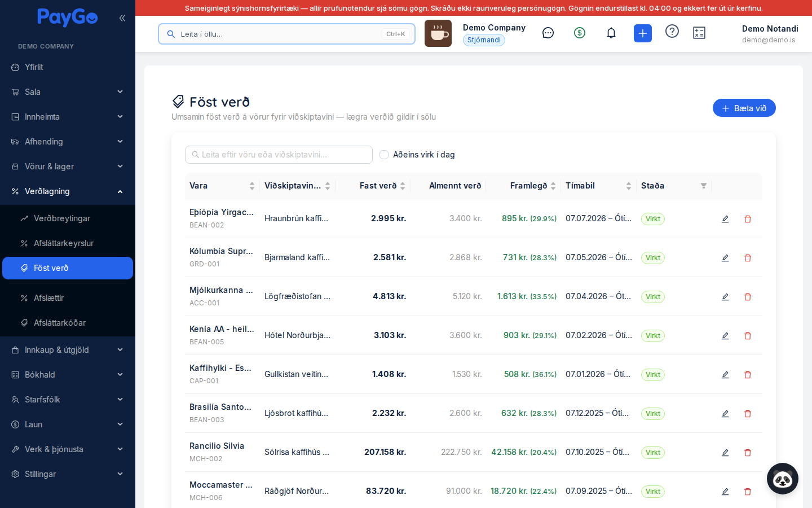Expand the Innheimta menu section
Screen dimensions: 812x508
click(68, 117)
